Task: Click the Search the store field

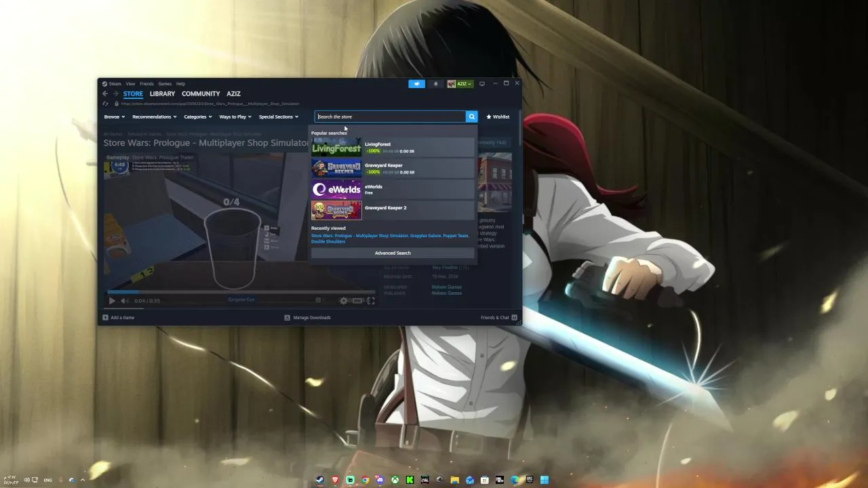Action: click(x=390, y=117)
